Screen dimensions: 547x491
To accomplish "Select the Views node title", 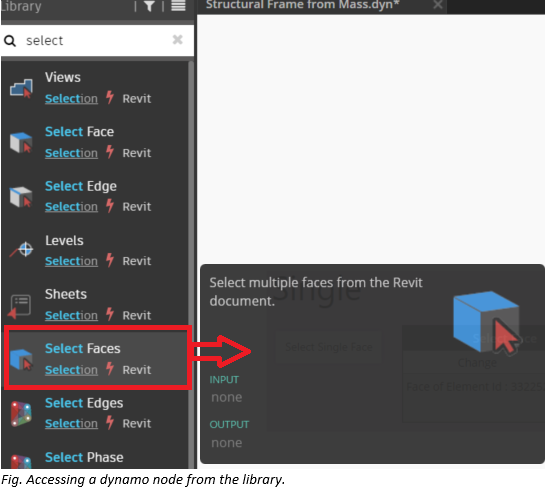I will (x=63, y=77).
